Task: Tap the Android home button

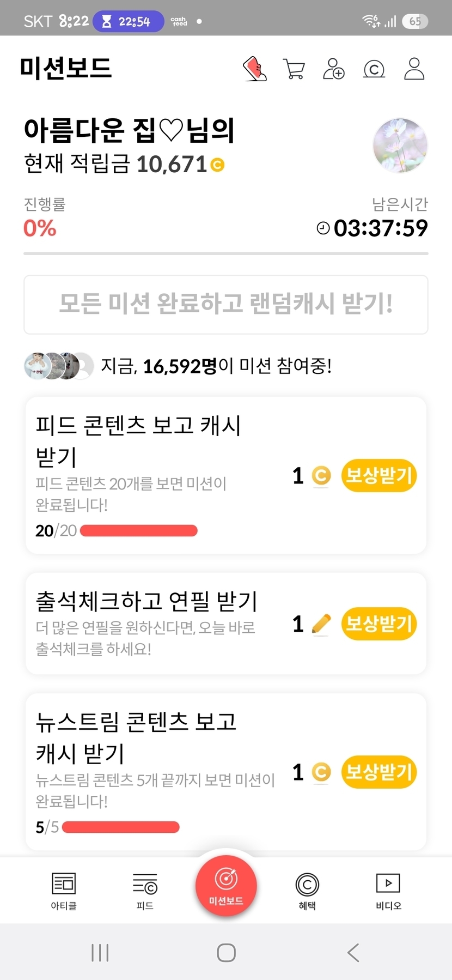Action: 226,953
